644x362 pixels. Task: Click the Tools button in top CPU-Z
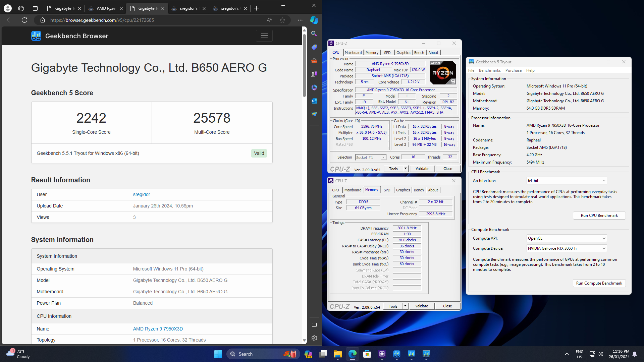393,169
